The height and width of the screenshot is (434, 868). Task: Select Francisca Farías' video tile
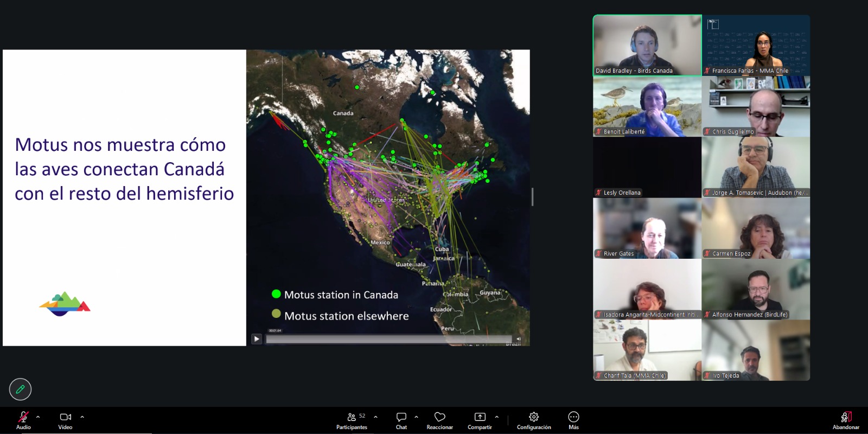click(756, 45)
